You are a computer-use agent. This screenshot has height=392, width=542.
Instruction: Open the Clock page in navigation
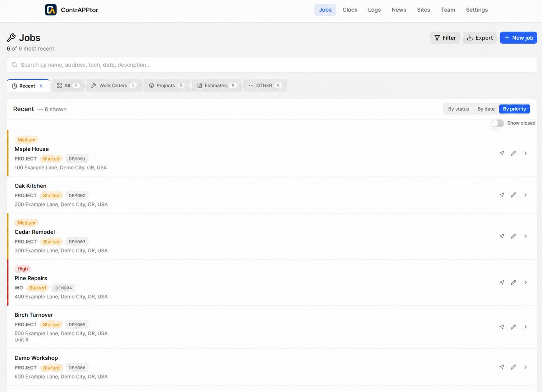pyautogui.click(x=350, y=10)
